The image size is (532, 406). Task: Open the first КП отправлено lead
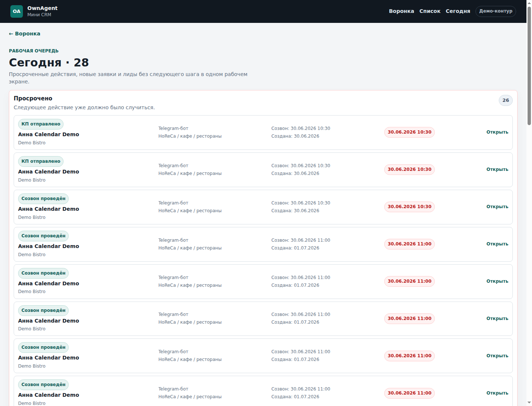click(x=497, y=132)
